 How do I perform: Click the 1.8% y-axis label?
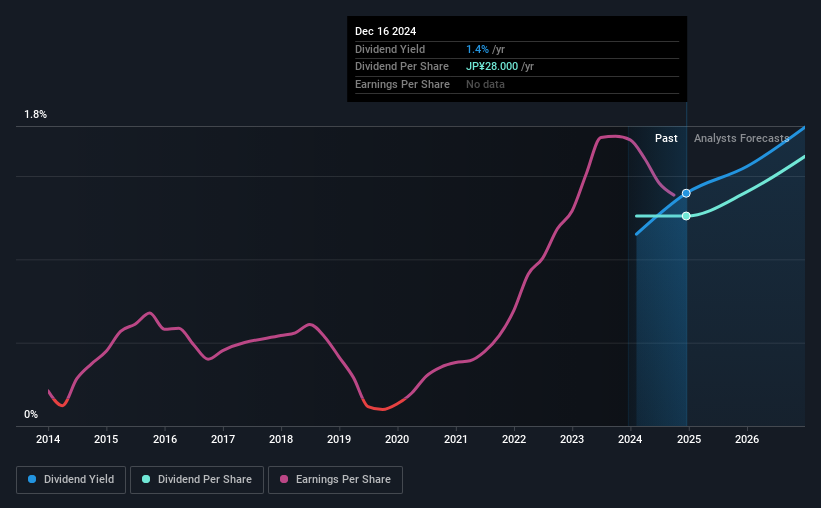click(x=36, y=114)
